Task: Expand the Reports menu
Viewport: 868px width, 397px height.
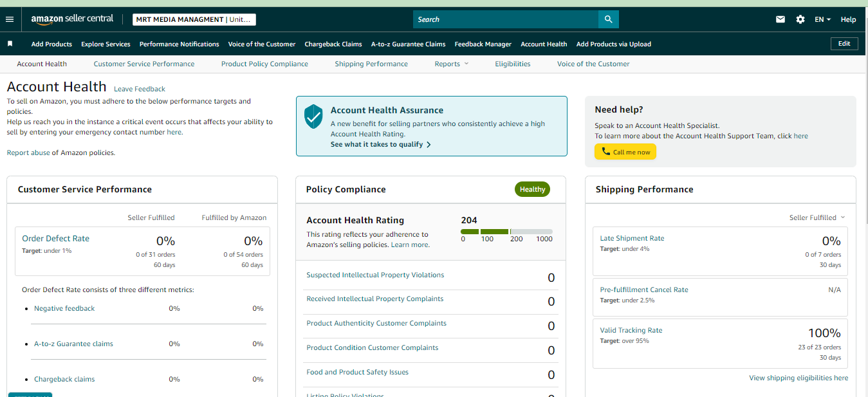Action: [x=451, y=64]
